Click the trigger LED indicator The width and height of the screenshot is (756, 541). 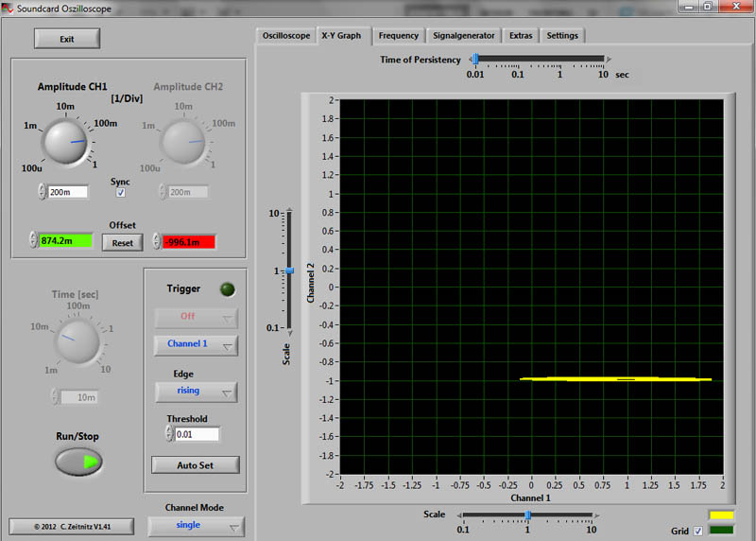pos(227,289)
